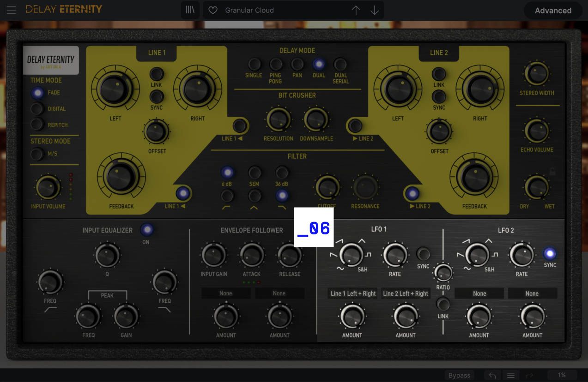Select Dual Serial delay mode
This screenshot has height=382, width=588.
click(340, 64)
